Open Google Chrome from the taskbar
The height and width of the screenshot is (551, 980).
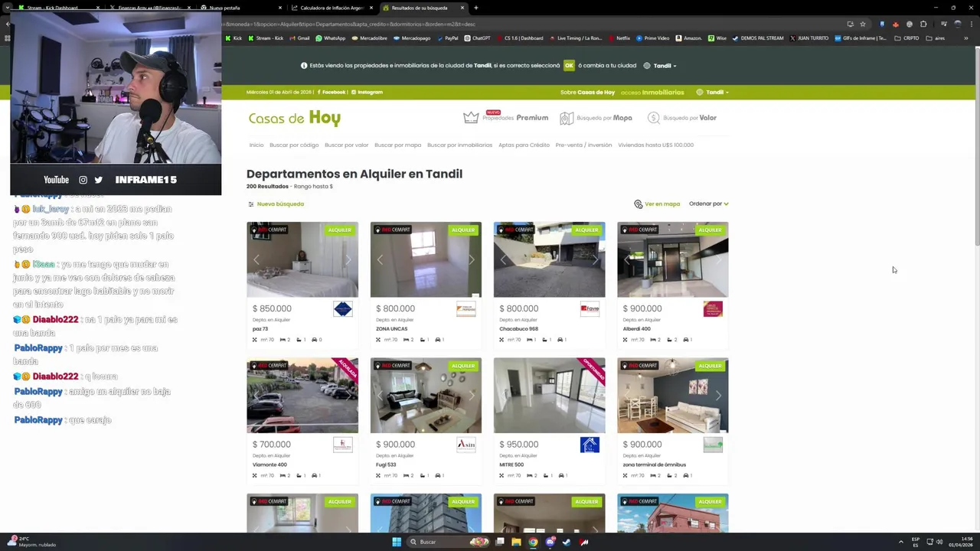[533, 542]
